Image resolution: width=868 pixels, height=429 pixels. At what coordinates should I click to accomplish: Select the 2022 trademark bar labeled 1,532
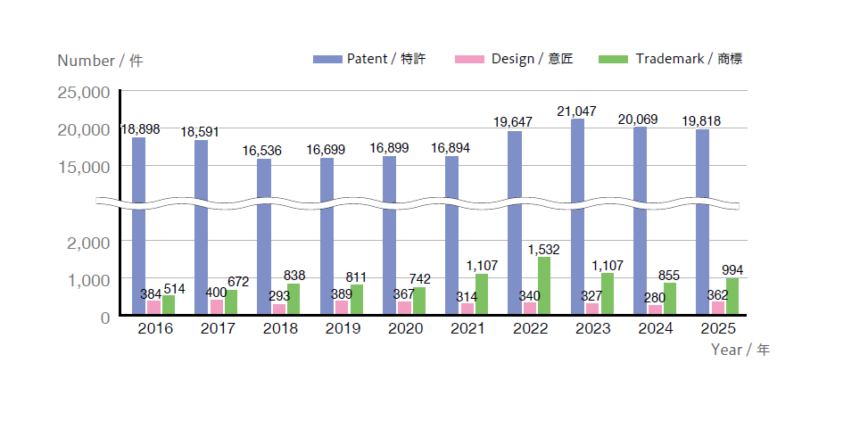click(x=544, y=285)
